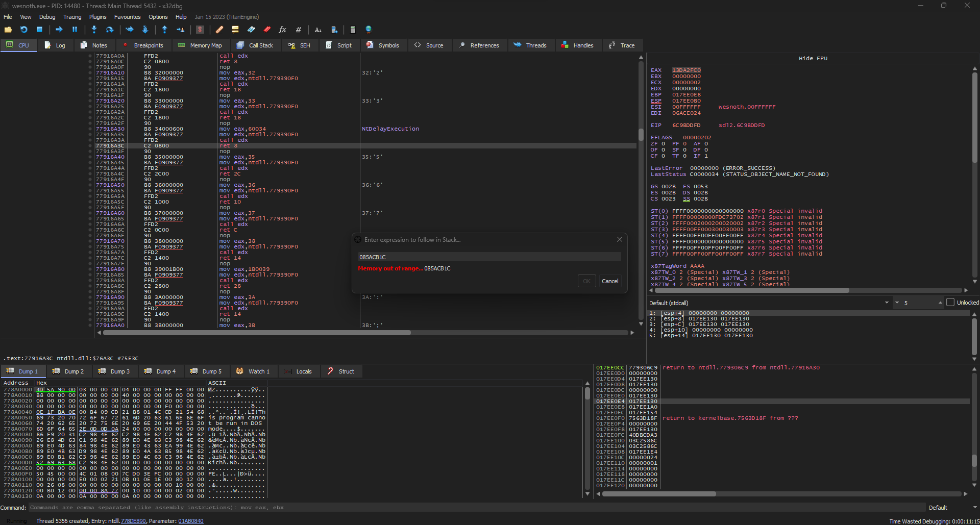Open the Favourites menu
980x525 pixels.
click(x=127, y=17)
